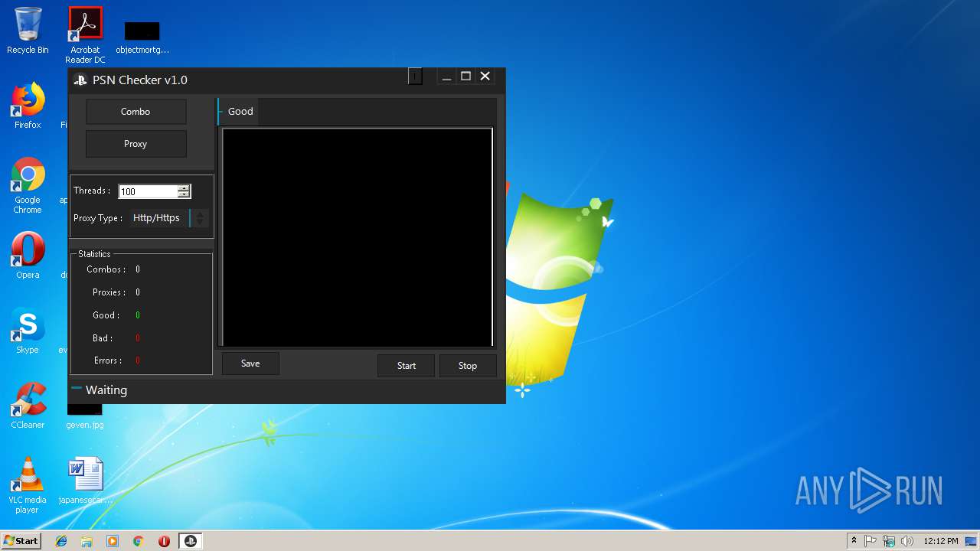Viewport: 980px width, 551px height.
Task: Select the Skype desktop icon
Action: coord(28,331)
